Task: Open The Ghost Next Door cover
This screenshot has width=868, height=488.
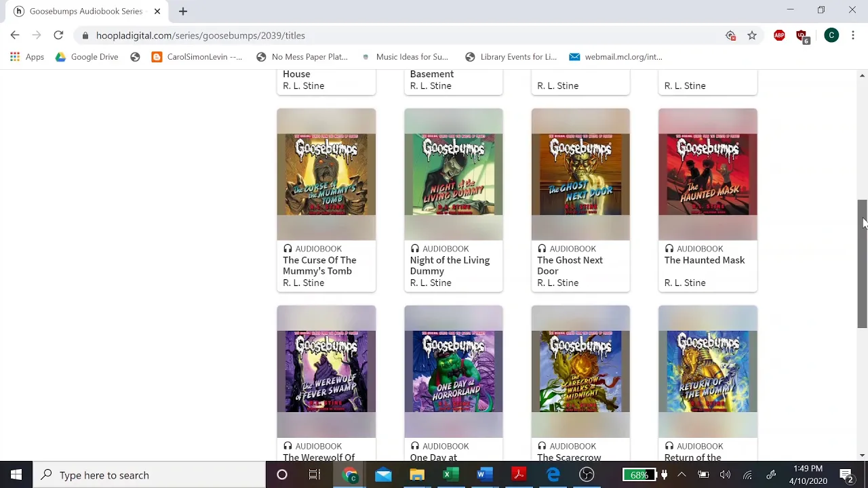Action: point(580,174)
